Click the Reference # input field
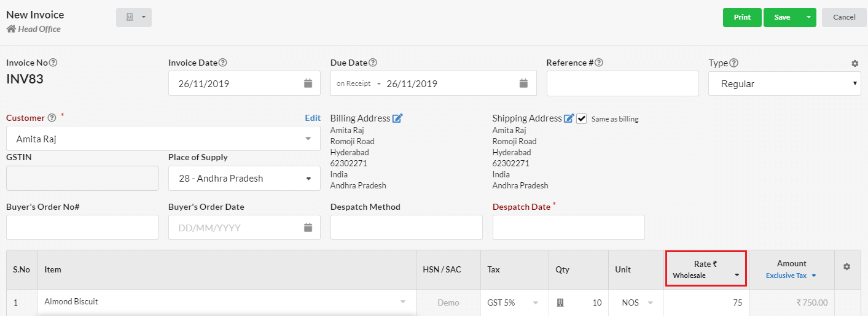Image resolution: width=868 pixels, height=316 pixels. (622, 83)
